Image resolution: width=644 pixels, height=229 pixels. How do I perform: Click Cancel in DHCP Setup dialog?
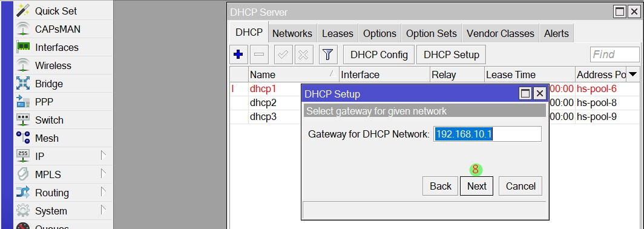[521, 186]
